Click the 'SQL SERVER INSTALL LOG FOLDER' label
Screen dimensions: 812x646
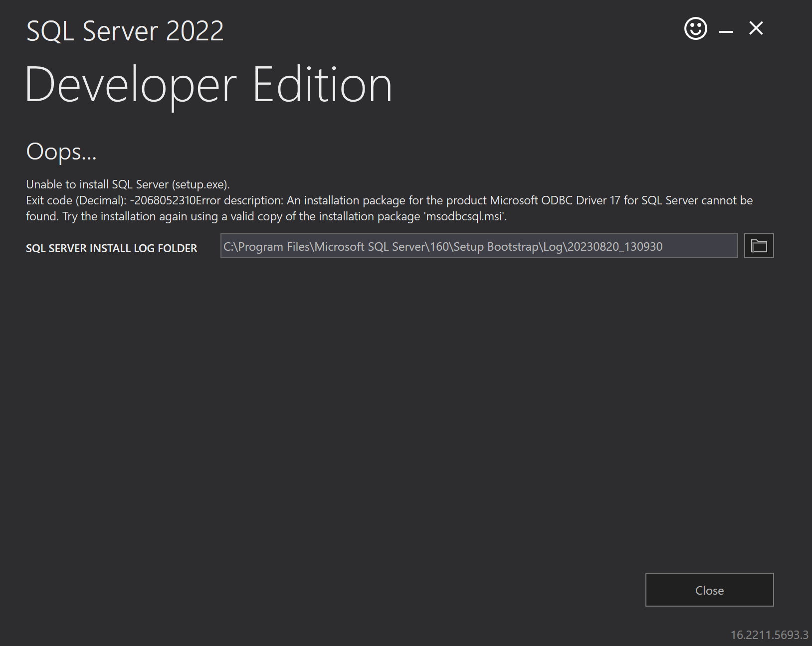tap(112, 248)
